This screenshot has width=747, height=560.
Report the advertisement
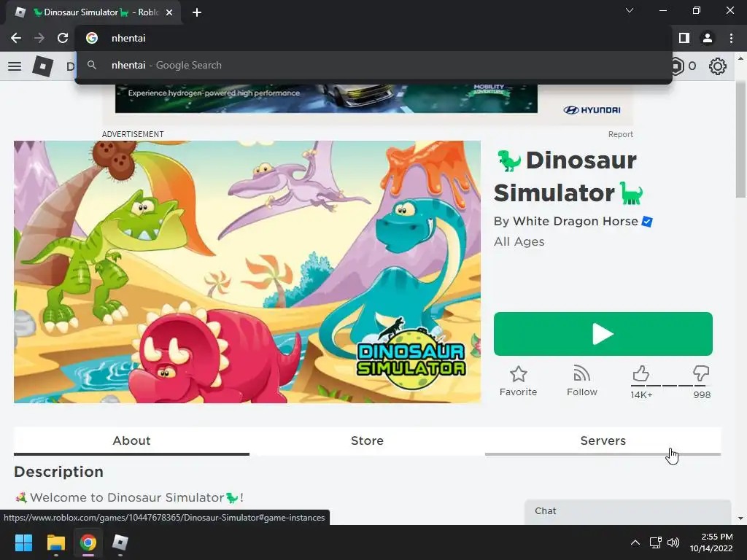click(620, 134)
